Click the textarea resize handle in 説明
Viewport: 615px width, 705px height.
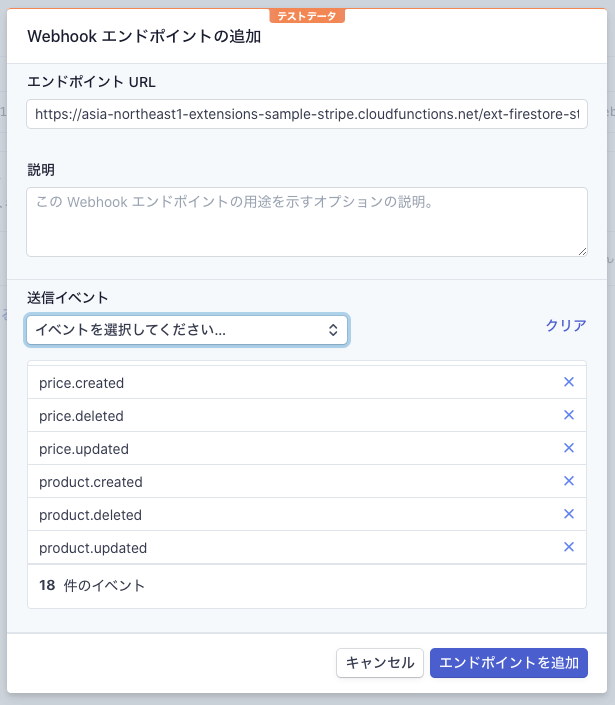[582, 252]
